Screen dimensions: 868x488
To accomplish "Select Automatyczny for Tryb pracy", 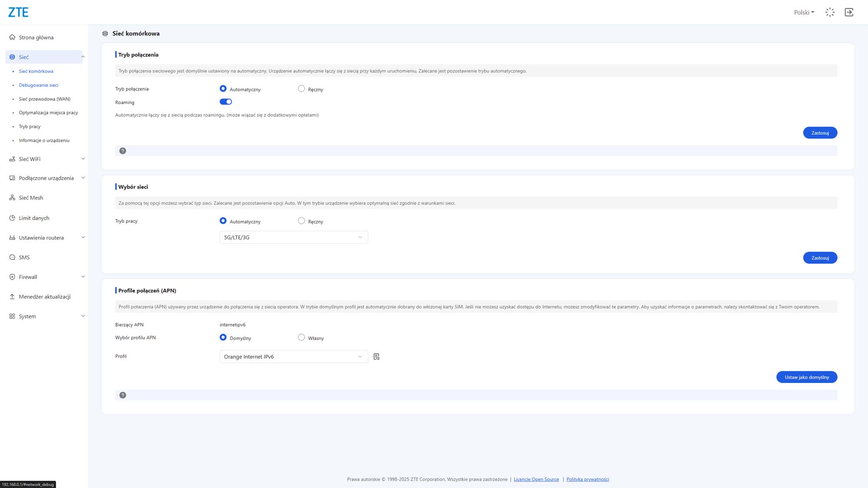I will click(223, 221).
